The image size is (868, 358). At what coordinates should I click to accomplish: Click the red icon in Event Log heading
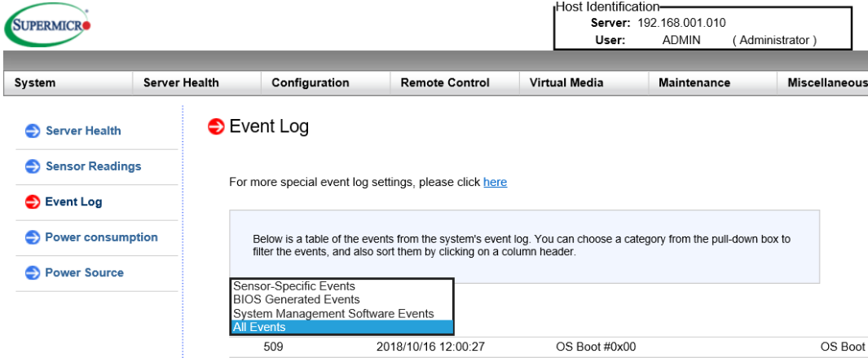pos(217,126)
